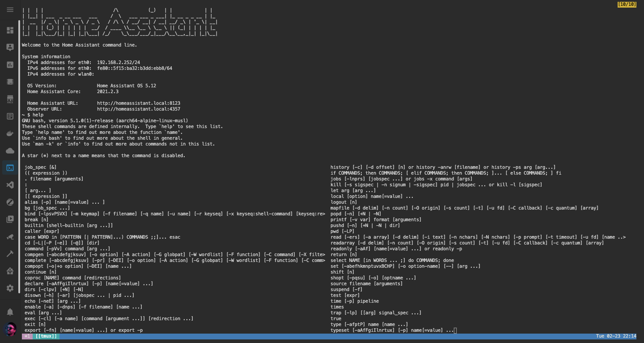
Task: Open the chip-shaped ESPHome panel
Action: point(10,82)
